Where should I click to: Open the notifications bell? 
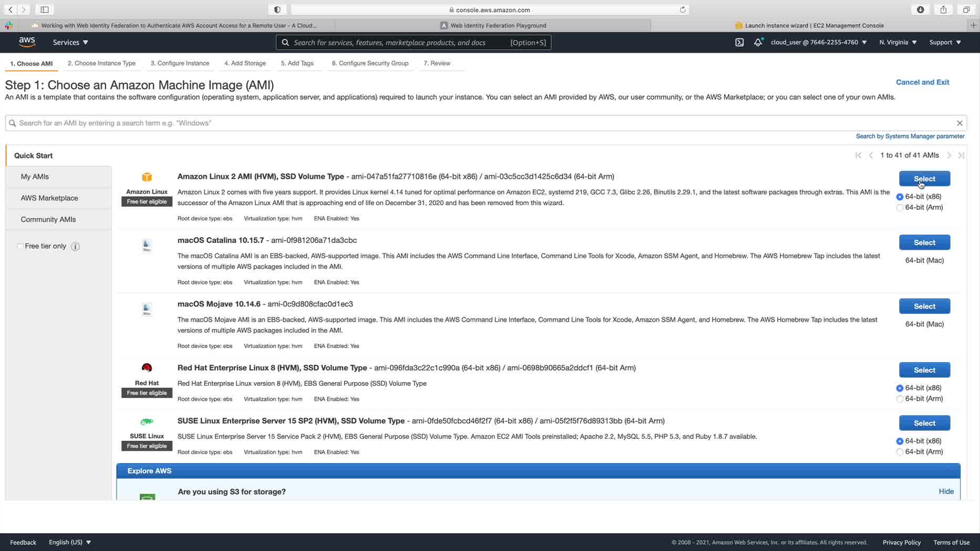pyautogui.click(x=758, y=43)
